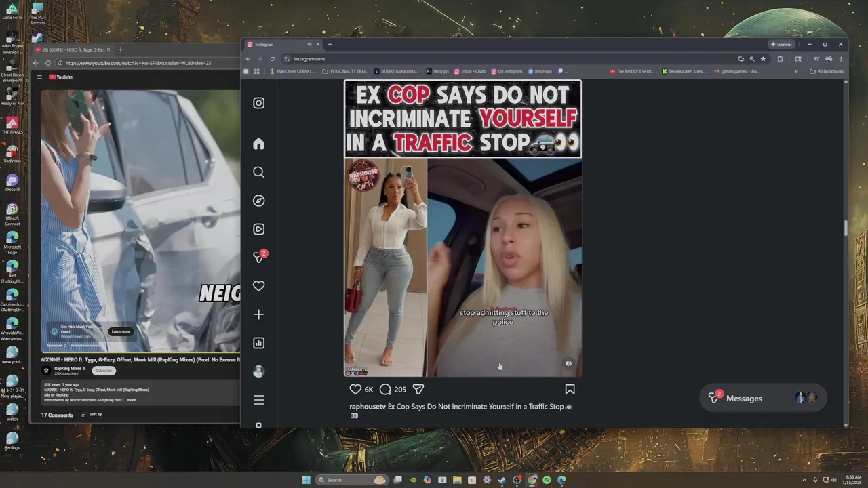Open Instagram Notifications heart in sidebar
Screen dimensions: 868x488
point(258,286)
